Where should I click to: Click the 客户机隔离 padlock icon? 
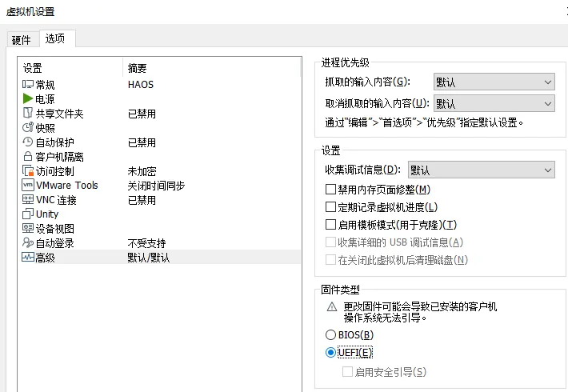click(x=28, y=156)
